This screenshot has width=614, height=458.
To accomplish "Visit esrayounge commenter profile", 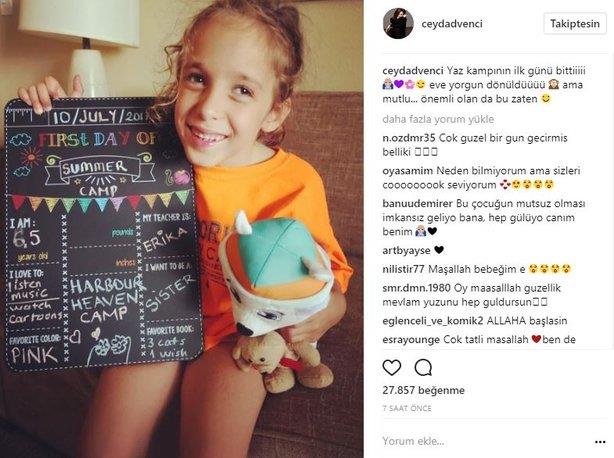I will [411, 339].
